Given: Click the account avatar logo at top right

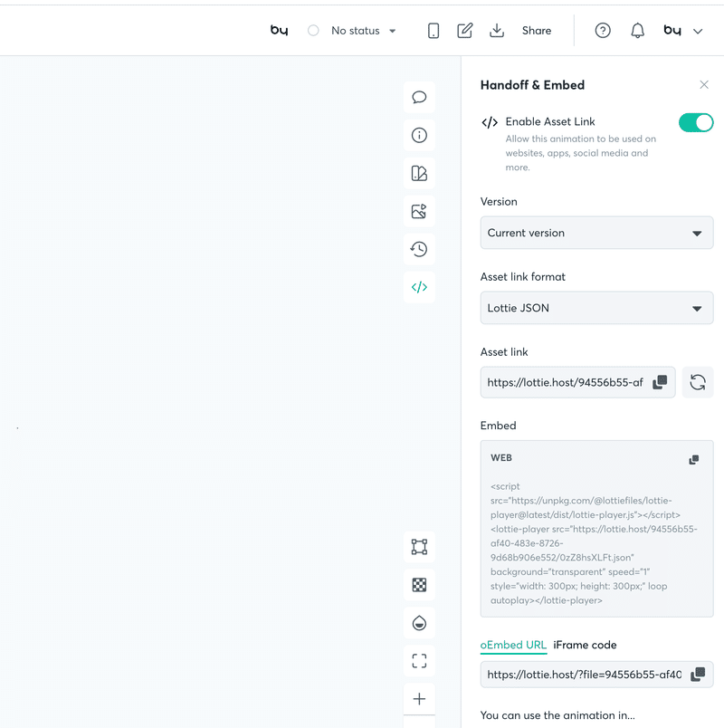Looking at the screenshot, I should click(672, 31).
